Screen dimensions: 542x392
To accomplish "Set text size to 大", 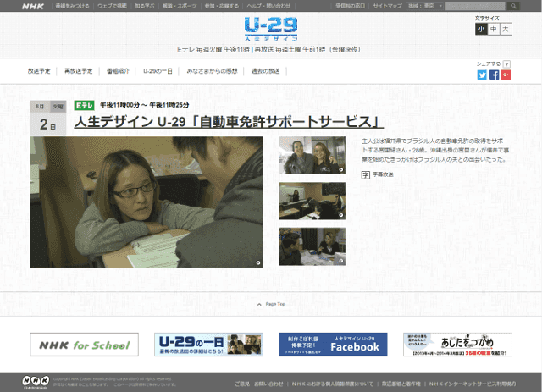I will click(506, 29).
